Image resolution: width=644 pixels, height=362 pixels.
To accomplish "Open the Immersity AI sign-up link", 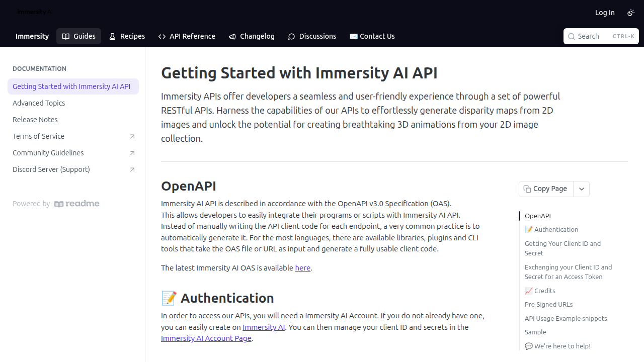I will [264, 327].
